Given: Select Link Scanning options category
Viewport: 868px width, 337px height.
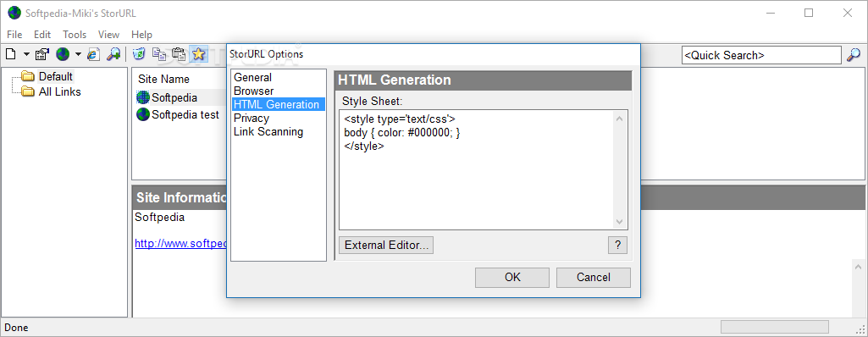Looking at the screenshot, I should 268,132.
